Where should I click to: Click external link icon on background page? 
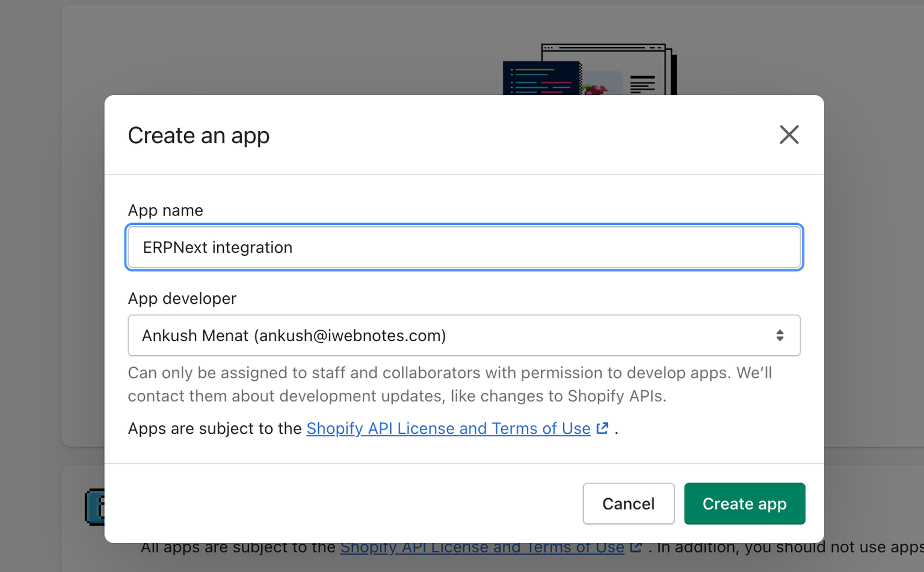[x=636, y=548]
